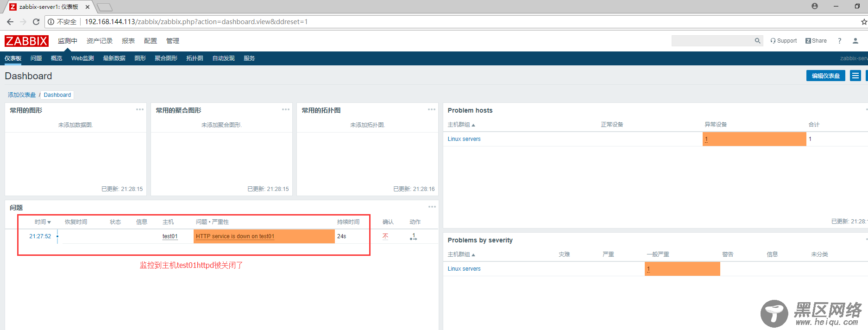Image resolution: width=868 pixels, height=330 pixels.
Task: Select the 概览 submenu tab
Action: (57, 58)
